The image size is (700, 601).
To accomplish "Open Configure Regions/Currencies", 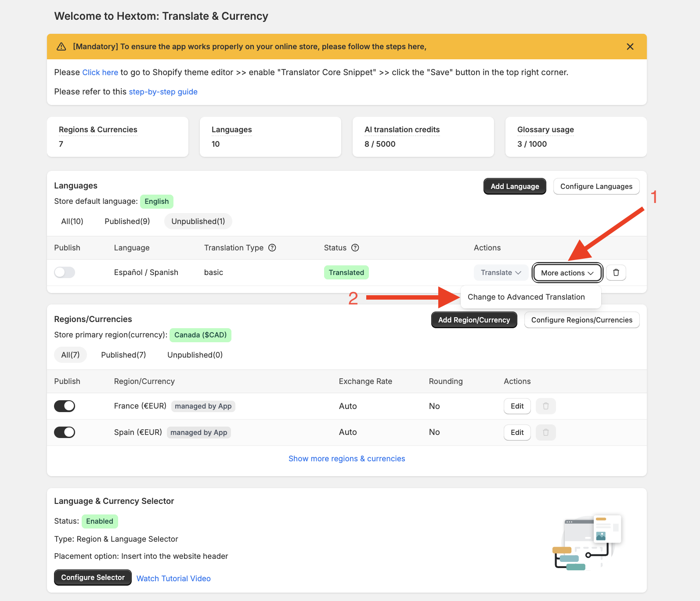I will 582,320.
